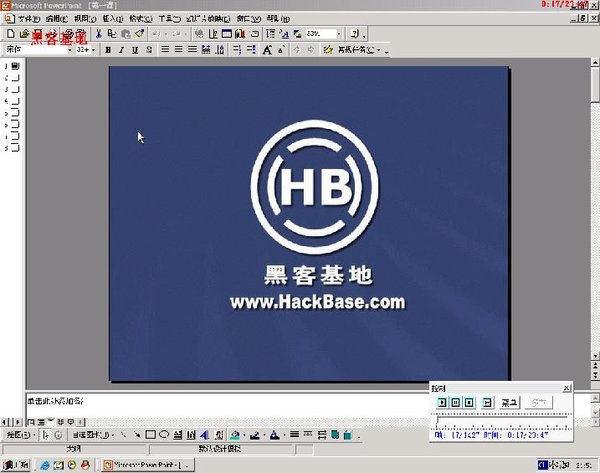
Task: Click the New Slide icon
Action: point(255,34)
